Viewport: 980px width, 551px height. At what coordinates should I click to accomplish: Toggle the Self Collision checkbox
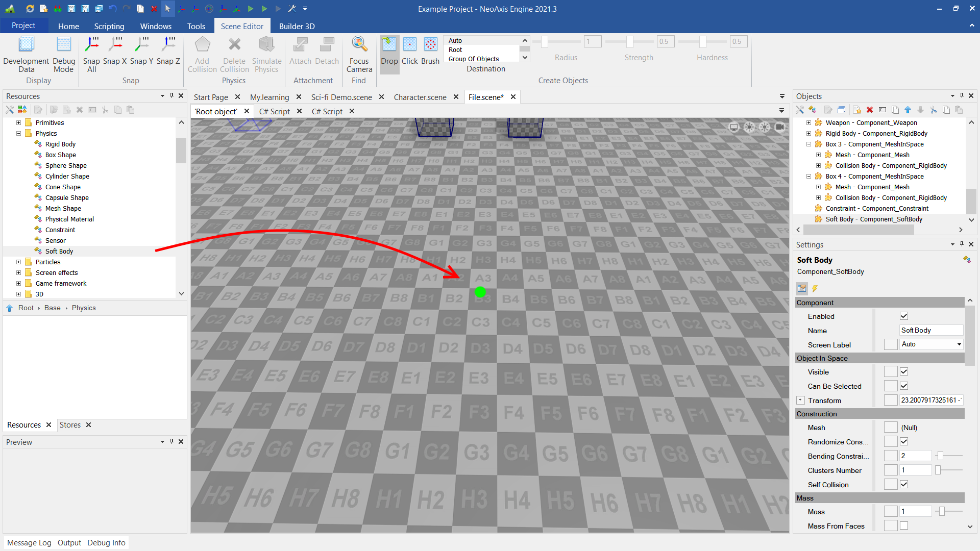904,485
